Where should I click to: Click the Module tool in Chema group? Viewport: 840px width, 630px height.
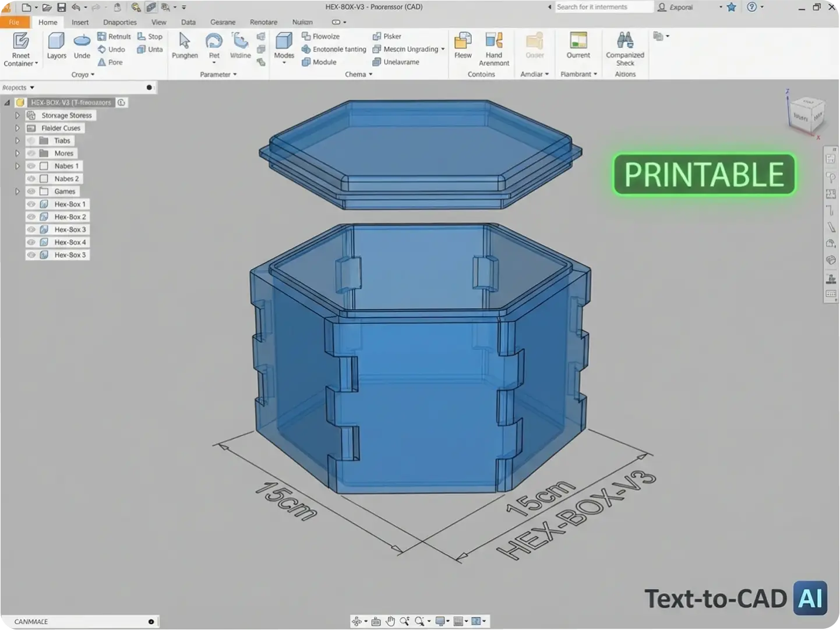319,62
